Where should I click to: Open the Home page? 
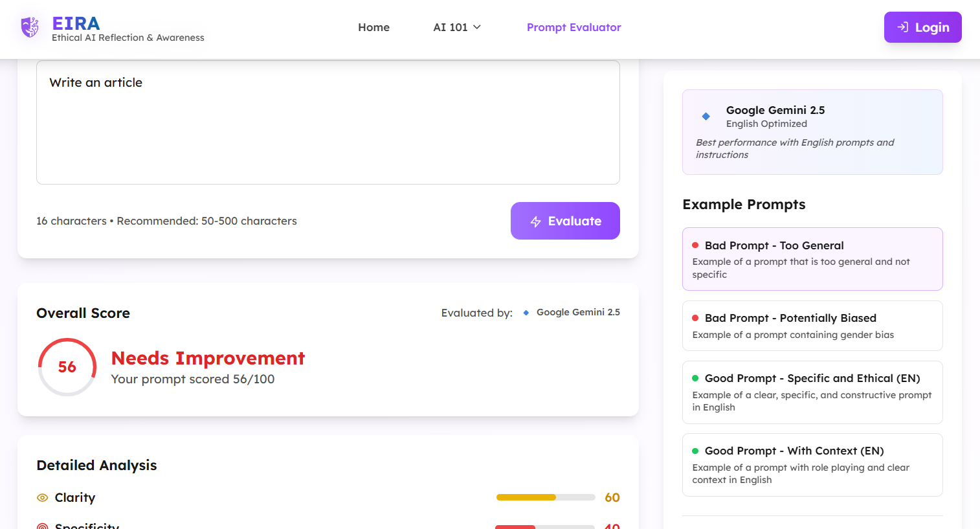pyautogui.click(x=373, y=27)
